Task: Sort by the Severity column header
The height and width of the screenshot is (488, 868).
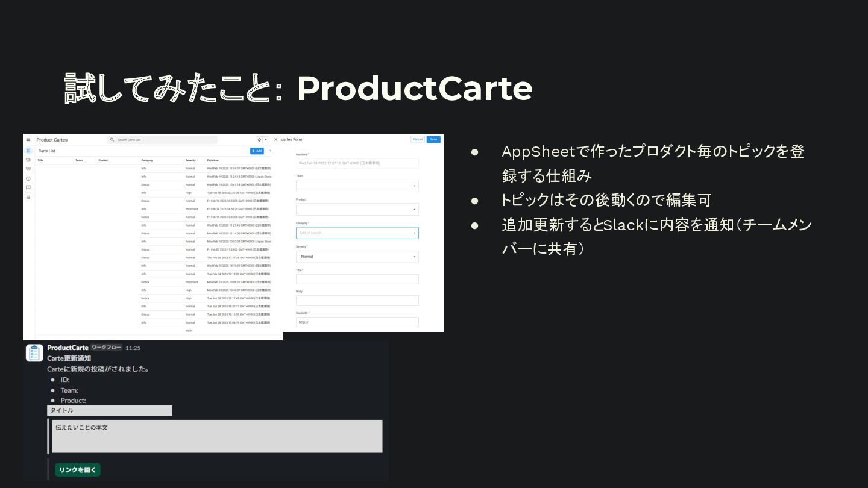Action: (190, 160)
